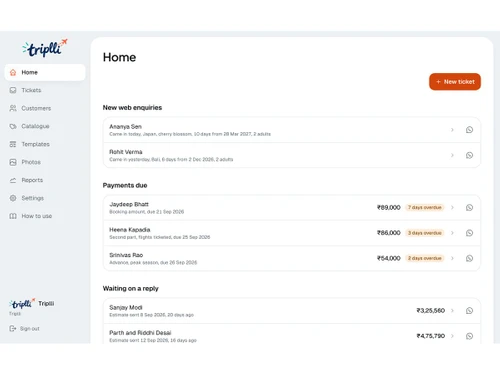Open Jaydeep Bhatt's payment due row

click(x=292, y=208)
